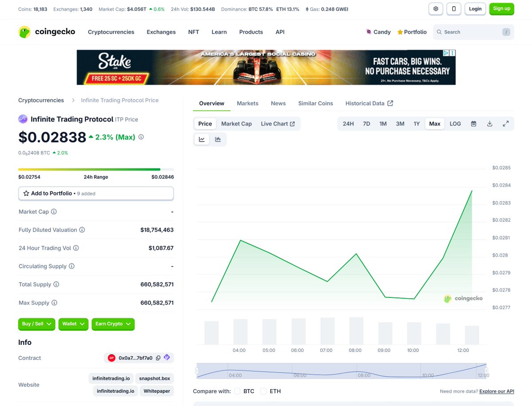Open Learn nav menu
The height and width of the screenshot is (406, 532).
pos(219,32)
